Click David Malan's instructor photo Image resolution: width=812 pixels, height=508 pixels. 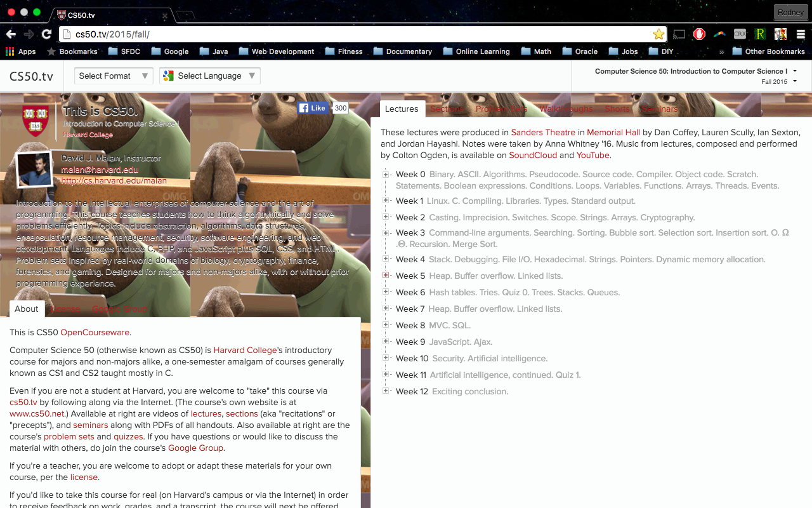click(x=34, y=170)
